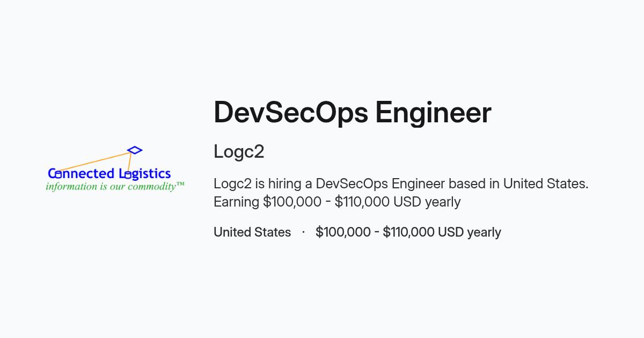Viewport: 644px width, 338px height.
Task: Click the small square in the 'C' of Connected
Action: click(58, 174)
